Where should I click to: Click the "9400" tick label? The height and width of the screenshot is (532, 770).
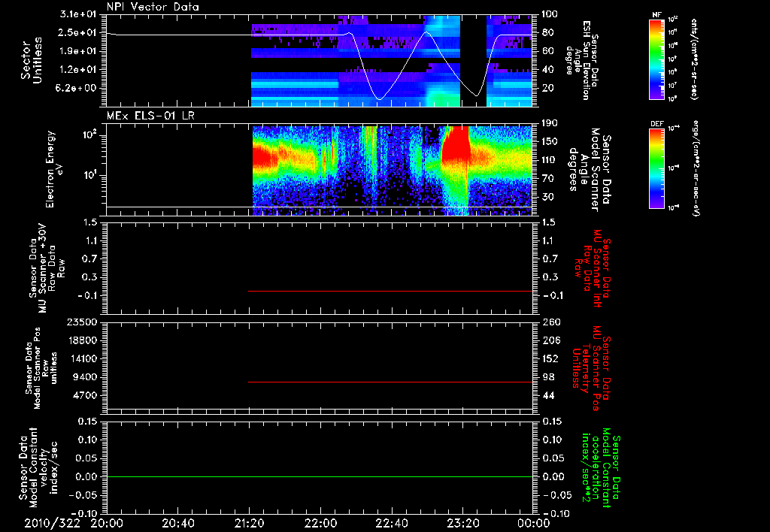pos(85,377)
